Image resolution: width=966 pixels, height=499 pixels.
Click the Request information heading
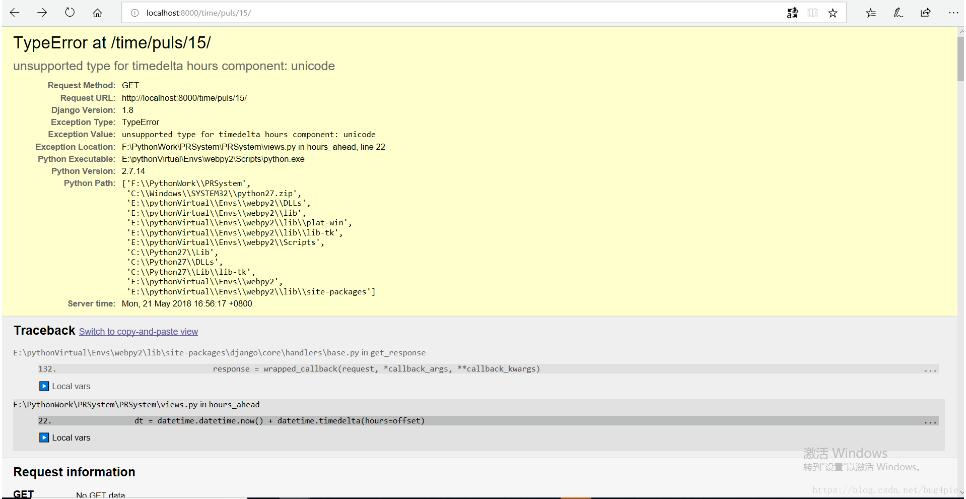74,472
